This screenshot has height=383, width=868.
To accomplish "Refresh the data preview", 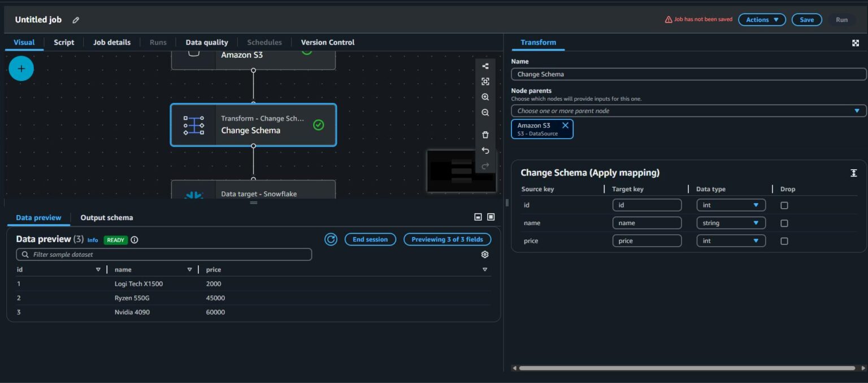I will (331, 239).
